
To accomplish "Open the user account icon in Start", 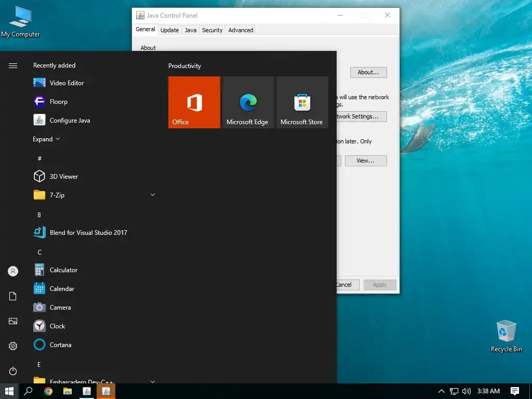I will point(13,271).
